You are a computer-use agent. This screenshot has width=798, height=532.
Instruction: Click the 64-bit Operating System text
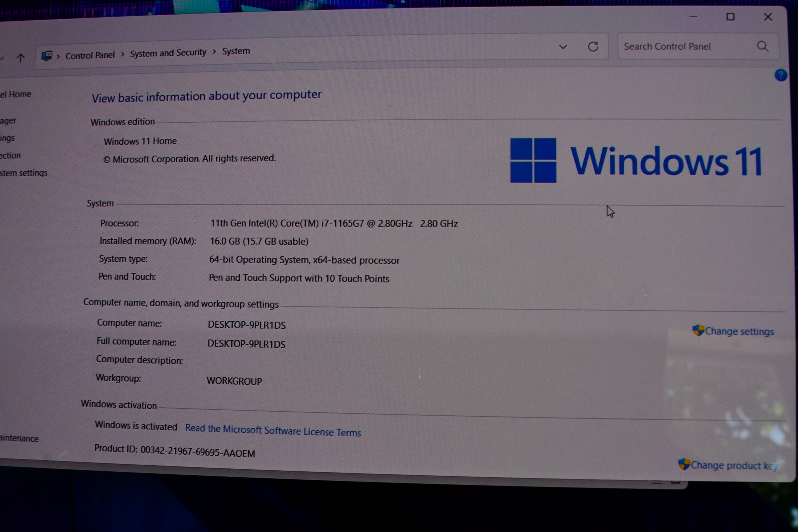[304, 260]
